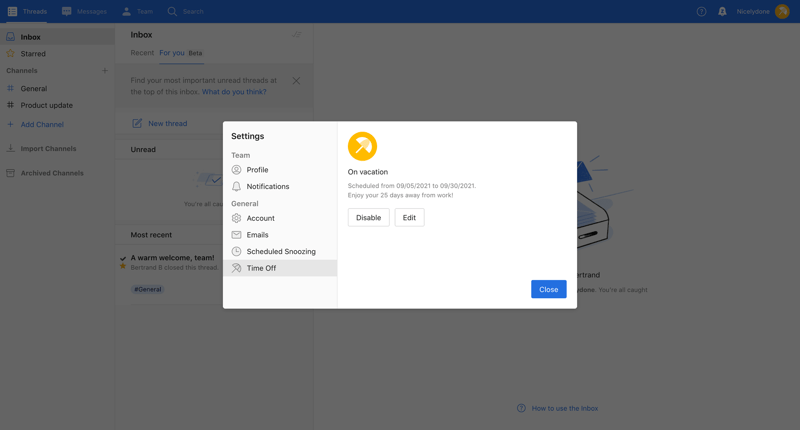This screenshot has height=430, width=800.
Task: Click Import Channels in sidebar
Action: [48, 148]
